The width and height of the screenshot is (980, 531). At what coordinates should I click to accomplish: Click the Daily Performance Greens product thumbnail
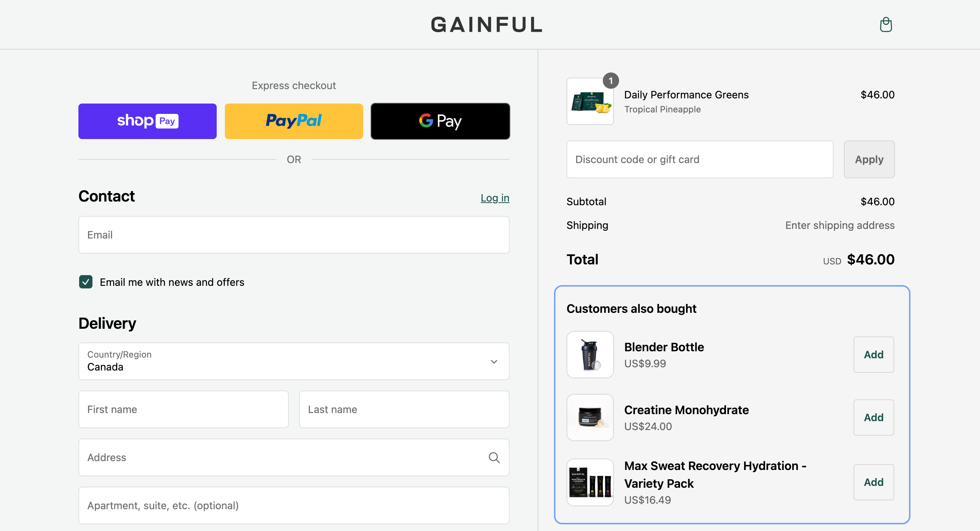coord(590,102)
